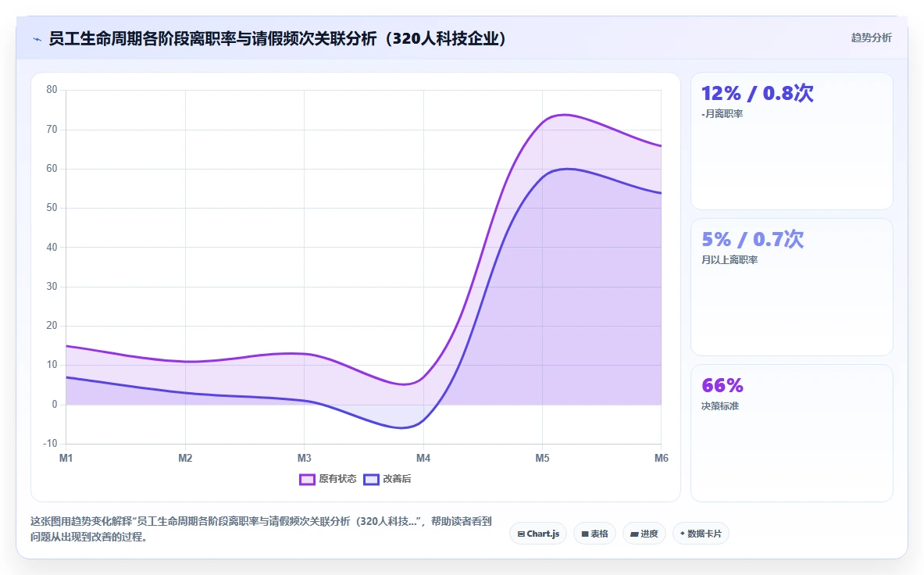Click the 趋势分析 label in the header
The image size is (924, 575).
[871, 37]
